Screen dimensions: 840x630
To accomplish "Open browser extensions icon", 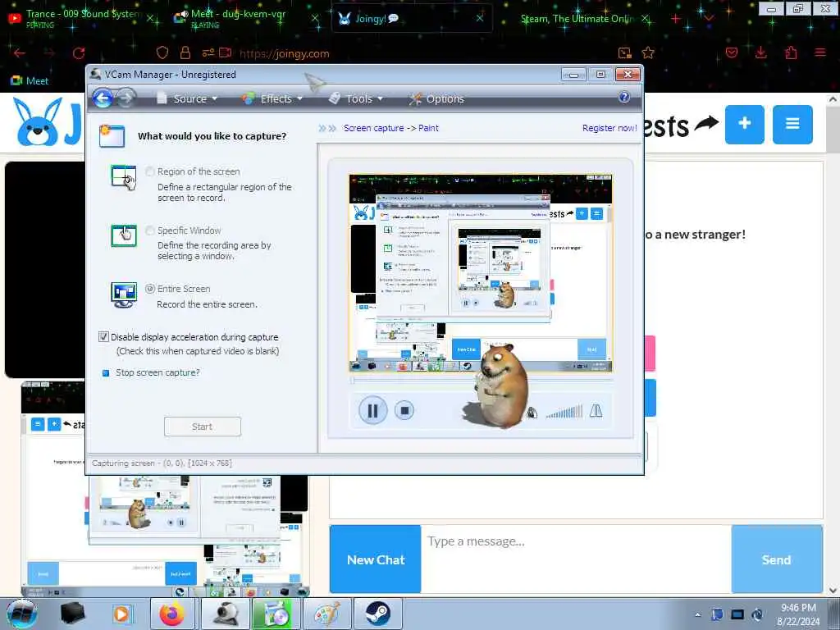I will (x=791, y=52).
